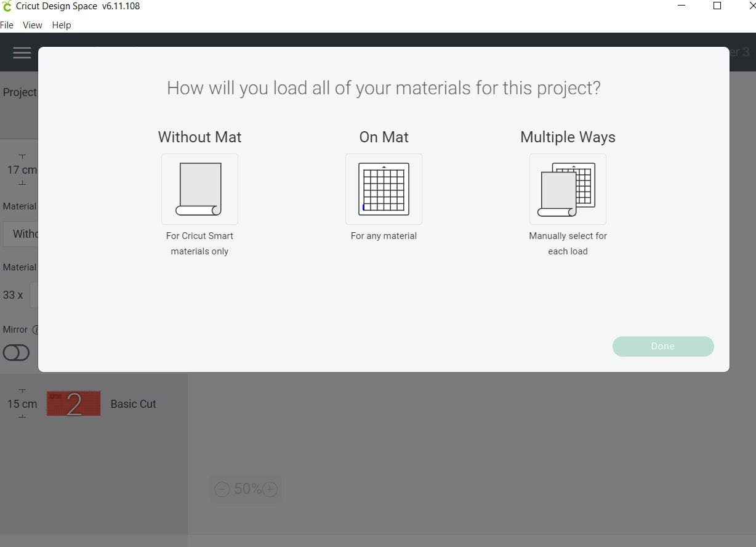Zoom in with the plus icon
The image size is (756, 547).
pyautogui.click(x=270, y=489)
